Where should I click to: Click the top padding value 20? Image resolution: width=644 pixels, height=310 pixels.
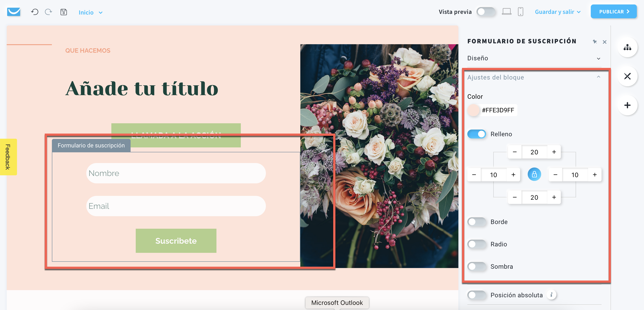[x=534, y=152]
